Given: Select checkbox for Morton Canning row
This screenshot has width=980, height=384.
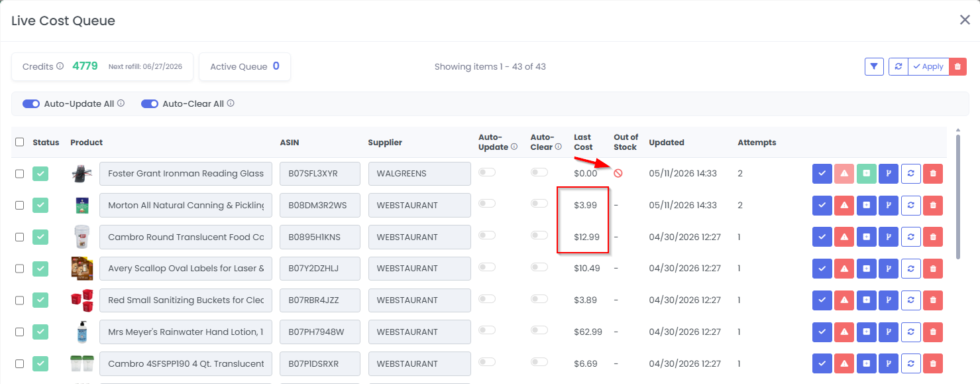Looking at the screenshot, I should (19, 206).
